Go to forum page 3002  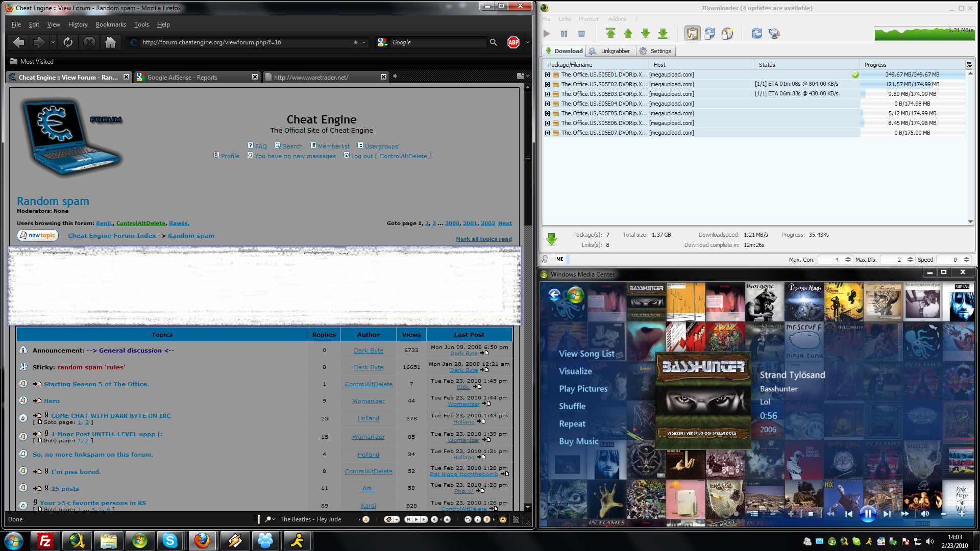tap(488, 223)
